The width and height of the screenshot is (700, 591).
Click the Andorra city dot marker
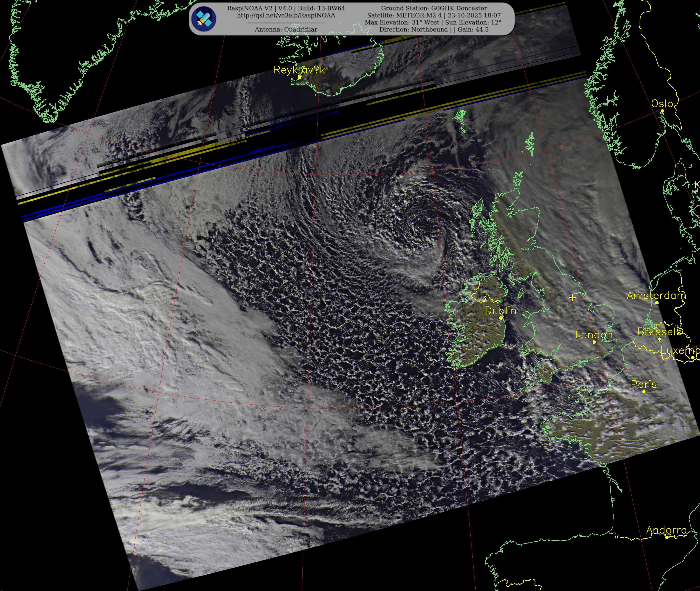coord(667,537)
